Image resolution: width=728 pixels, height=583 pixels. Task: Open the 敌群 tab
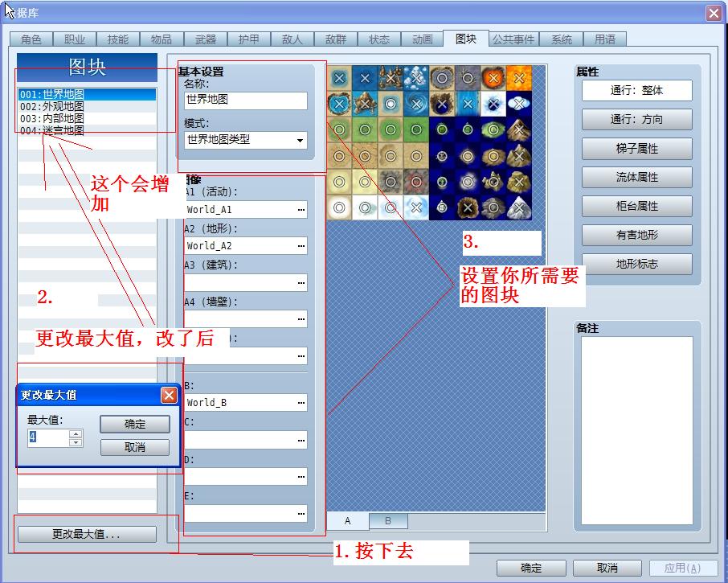(336, 39)
